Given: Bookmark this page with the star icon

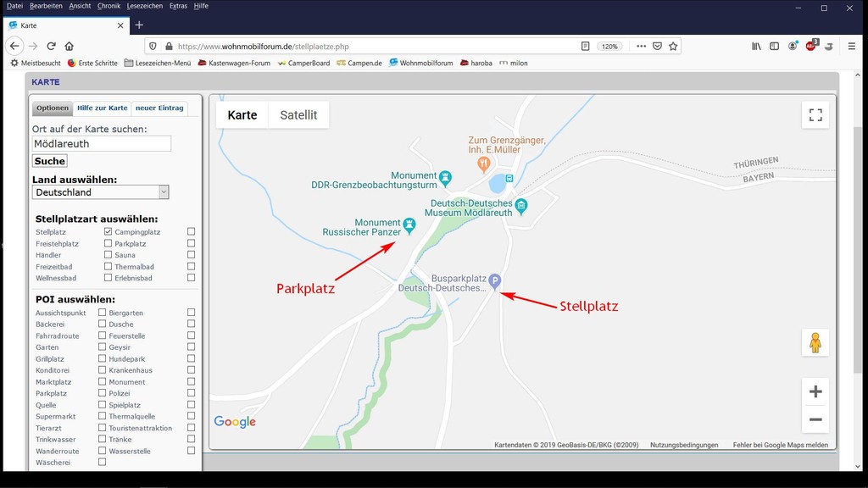Looking at the screenshot, I should (x=673, y=47).
